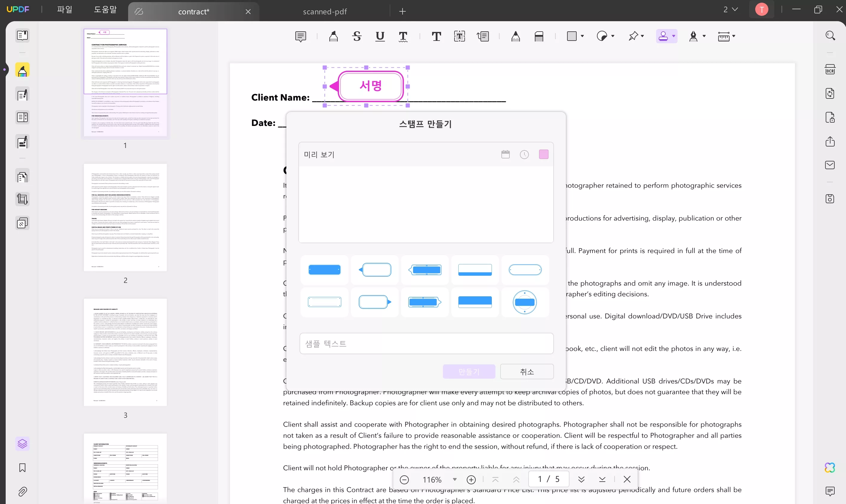Select the Text box tool

[460, 36]
